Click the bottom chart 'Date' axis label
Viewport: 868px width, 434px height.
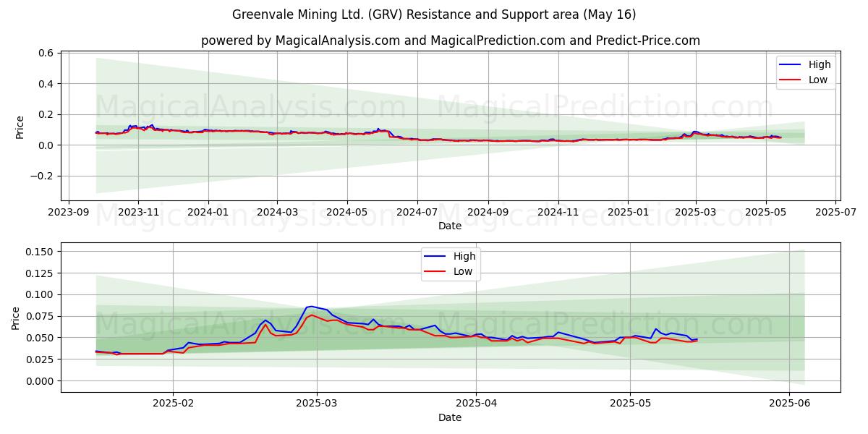[451, 417]
